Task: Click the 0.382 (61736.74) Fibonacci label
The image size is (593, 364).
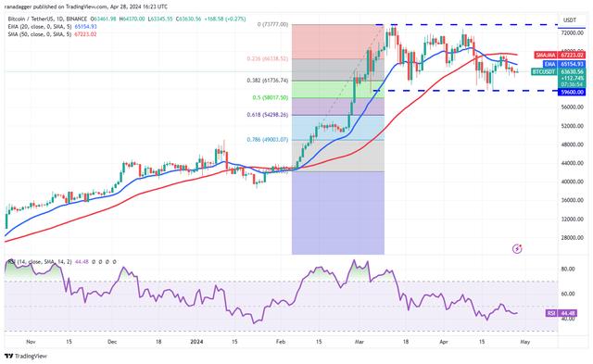Action: [268, 81]
